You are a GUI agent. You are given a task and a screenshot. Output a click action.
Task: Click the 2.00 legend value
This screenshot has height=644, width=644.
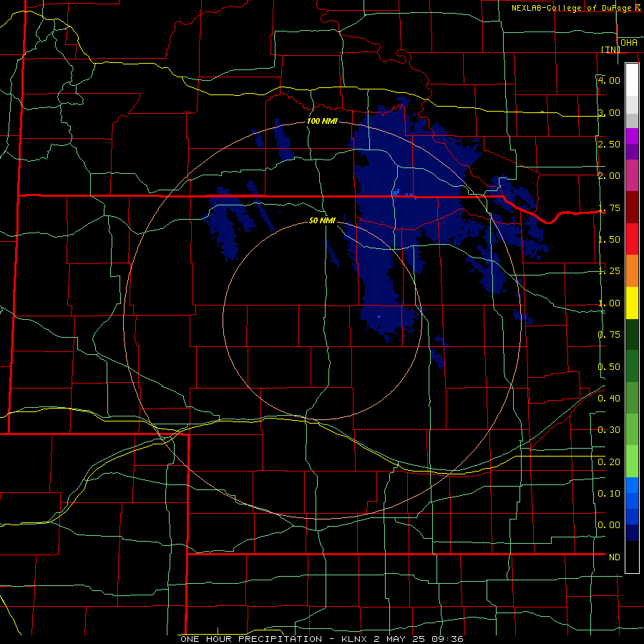pos(609,176)
